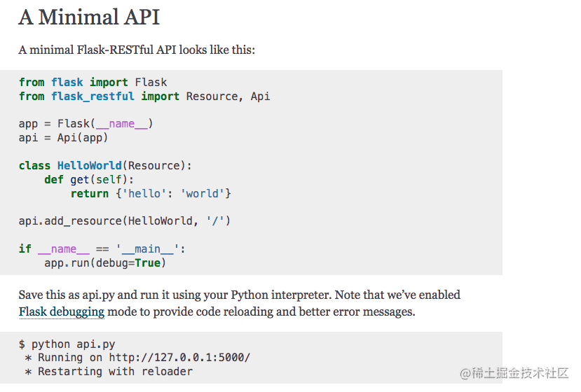Click the 'app = Flask(__name__)' line
Image resolution: width=581 pixels, height=392 pixels.
tap(86, 124)
